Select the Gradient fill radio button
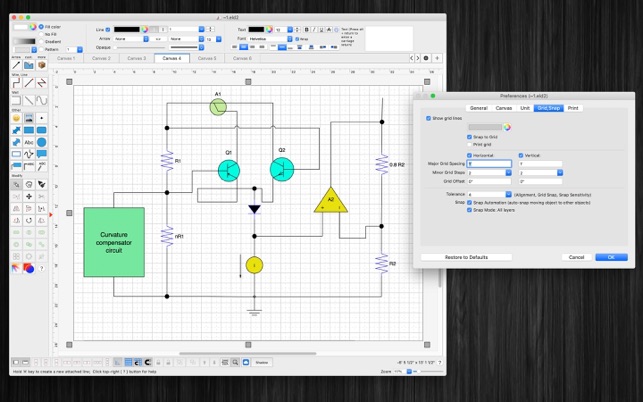The width and height of the screenshot is (643, 402). point(41,41)
